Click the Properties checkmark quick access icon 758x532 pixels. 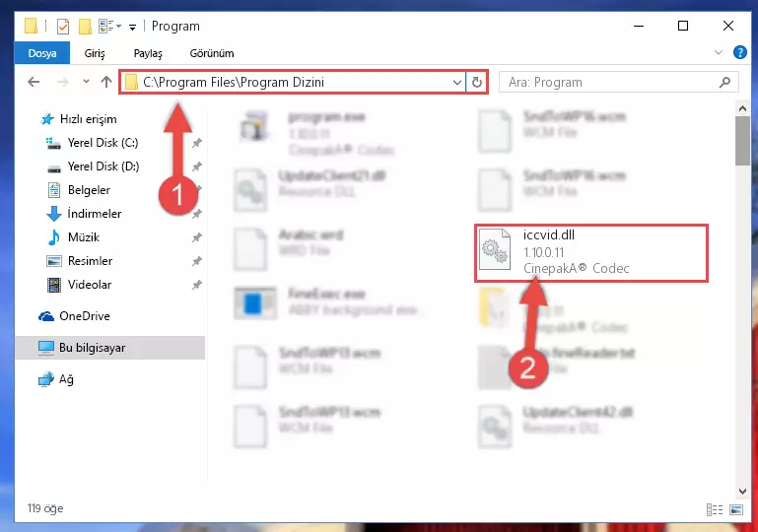click(x=63, y=26)
